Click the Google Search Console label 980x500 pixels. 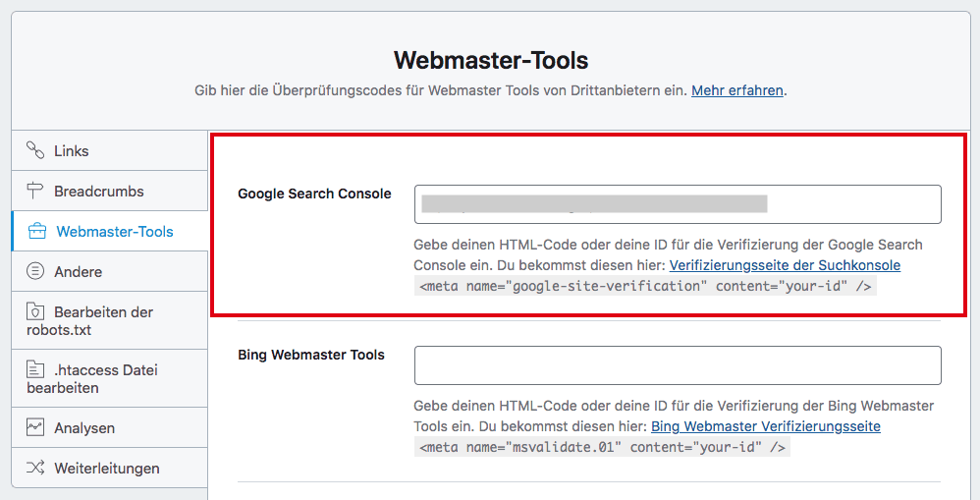[x=314, y=194]
